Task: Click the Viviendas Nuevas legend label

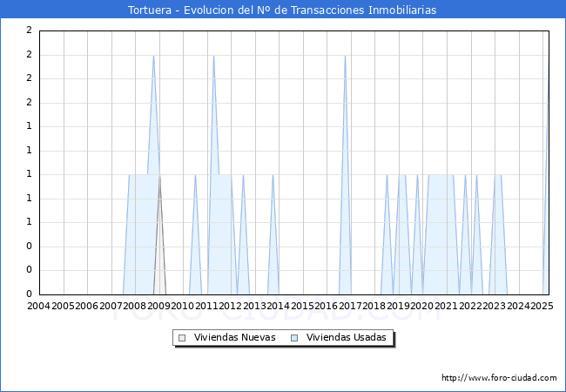Action: [x=234, y=337]
